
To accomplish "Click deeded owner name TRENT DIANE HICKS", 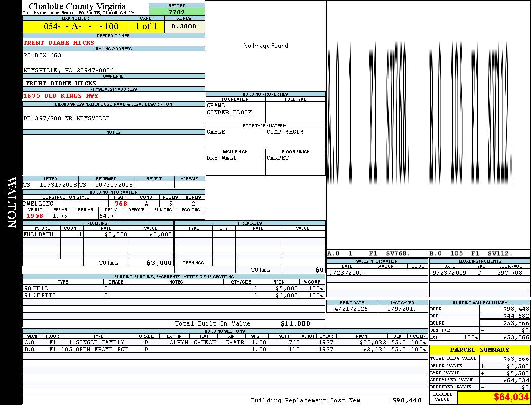I will (59, 43).
